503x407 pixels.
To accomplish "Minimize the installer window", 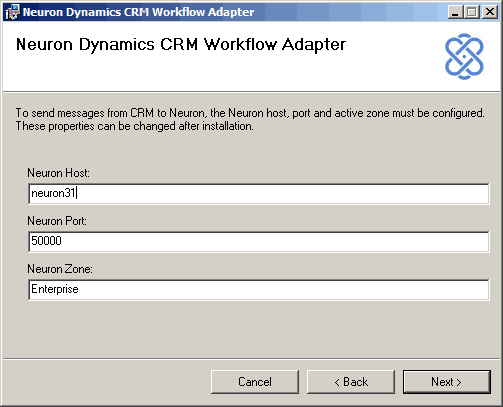I will [455, 12].
